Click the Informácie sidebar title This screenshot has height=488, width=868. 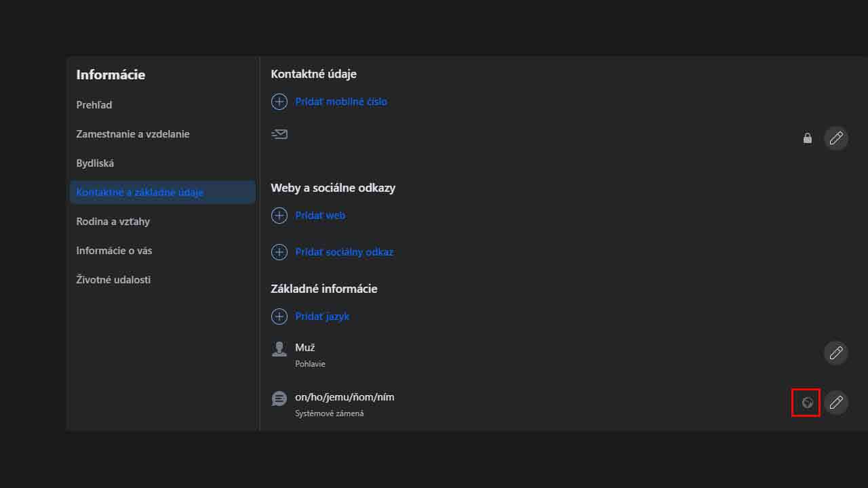111,75
